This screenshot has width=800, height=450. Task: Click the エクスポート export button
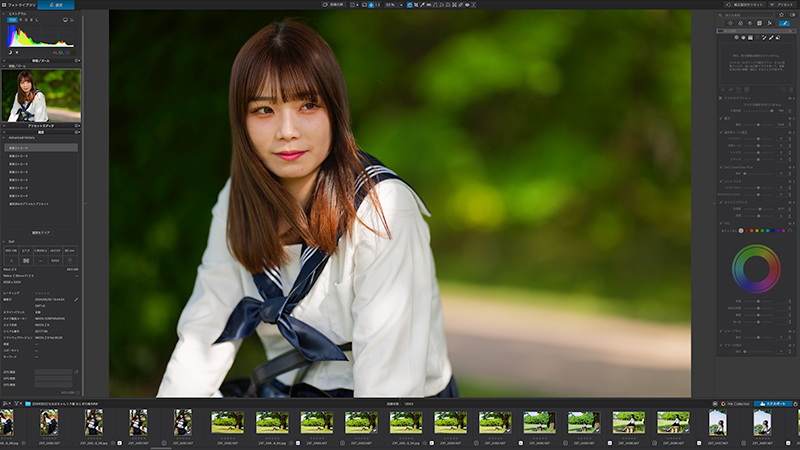[772, 404]
